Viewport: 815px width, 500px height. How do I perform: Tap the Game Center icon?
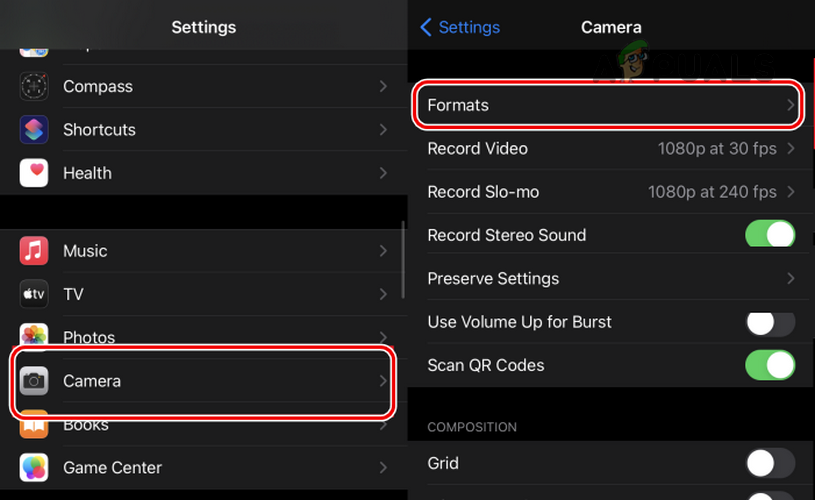coord(34,467)
